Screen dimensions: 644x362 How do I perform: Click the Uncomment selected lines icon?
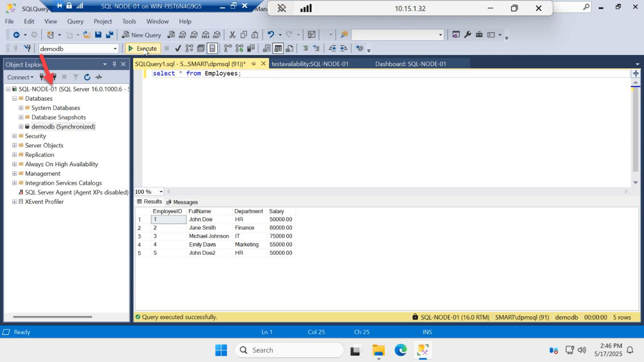(x=316, y=48)
